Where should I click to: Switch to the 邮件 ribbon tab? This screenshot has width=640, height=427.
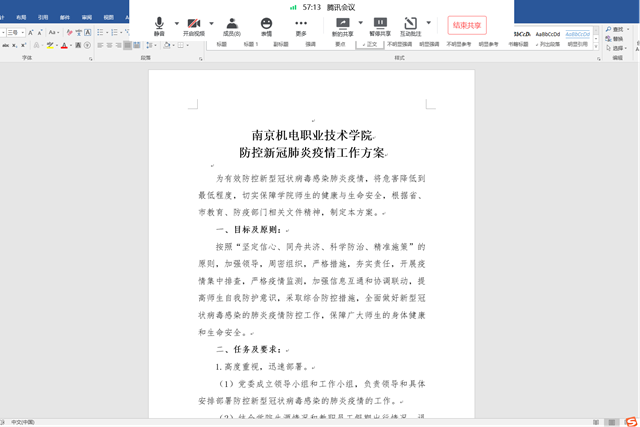click(x=65, y=17)
